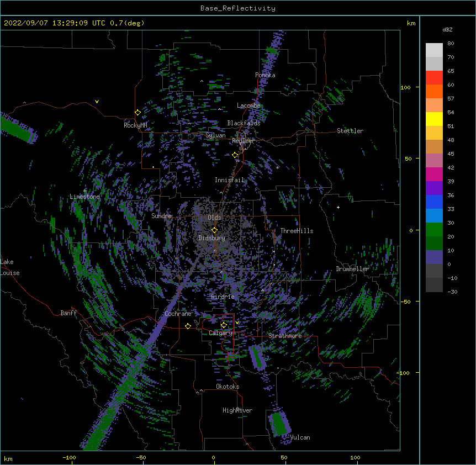This screenshot has width=476, height=465.
Task: Pick the royal blue 36 dBZ legend swatch
Action: tap(434, 202)
